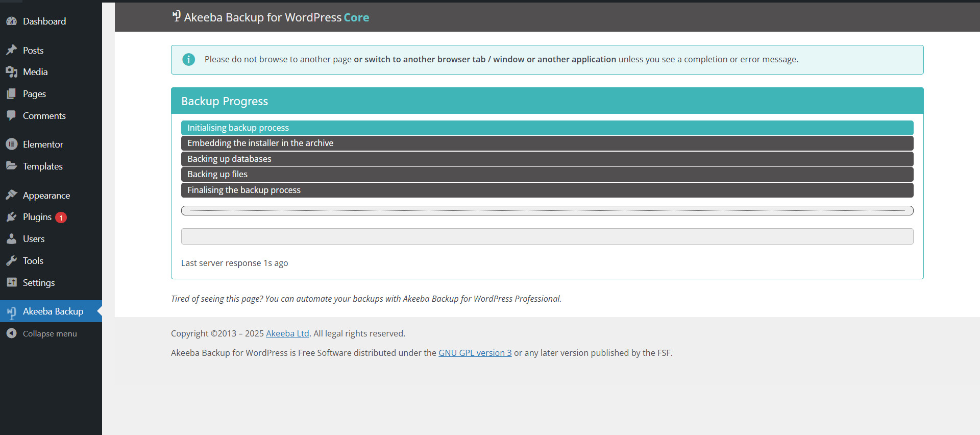Click the Elementor circle icon
Image resolution: width=980 pixels, height=435 pixels.
11,144
